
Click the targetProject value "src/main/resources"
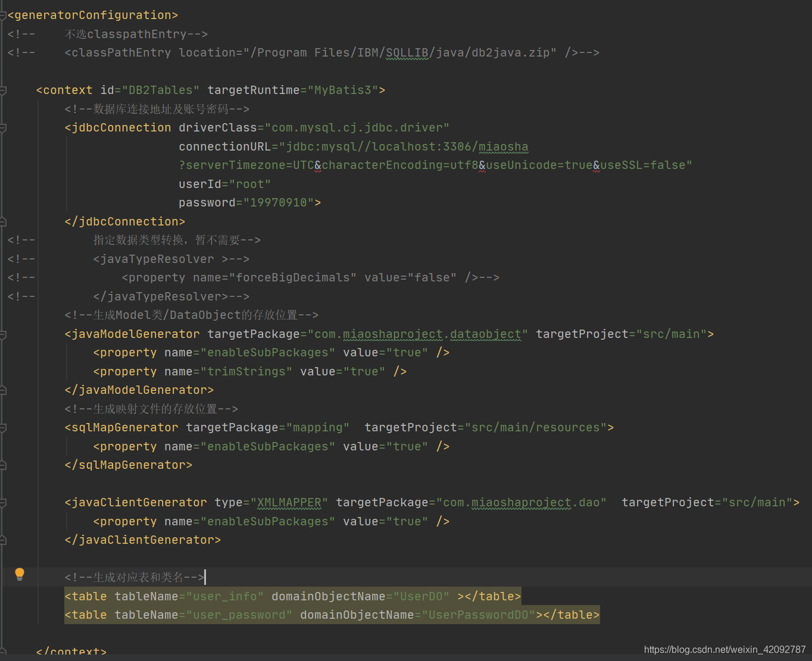pos(536,428)
